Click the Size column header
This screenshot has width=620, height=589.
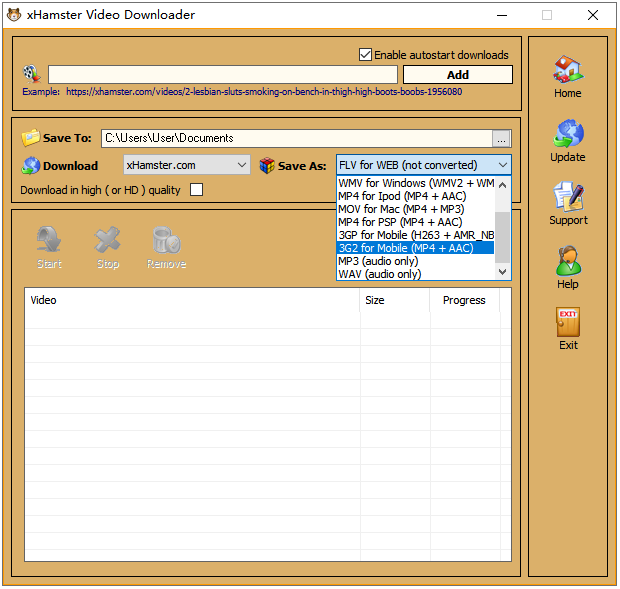pyautogui.click(x=395, y=300)
